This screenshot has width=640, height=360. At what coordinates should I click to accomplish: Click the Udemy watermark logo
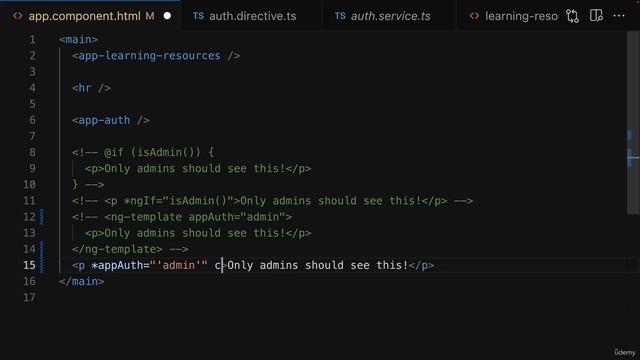625,352
